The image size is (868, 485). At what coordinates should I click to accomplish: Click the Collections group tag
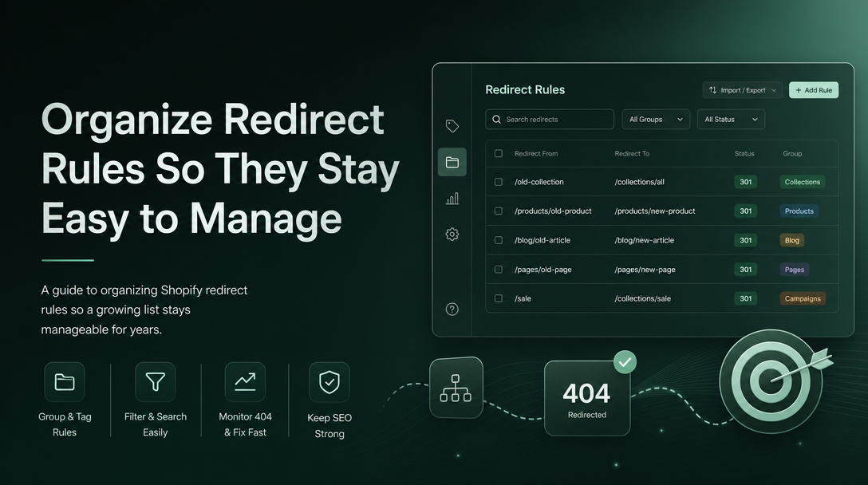point(802,182)
